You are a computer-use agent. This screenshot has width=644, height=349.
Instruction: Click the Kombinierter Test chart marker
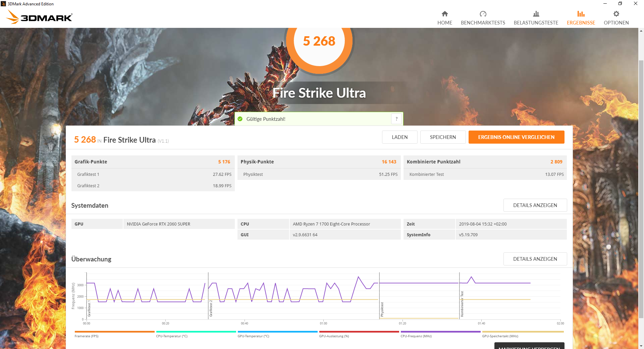(x=462, y=304)
